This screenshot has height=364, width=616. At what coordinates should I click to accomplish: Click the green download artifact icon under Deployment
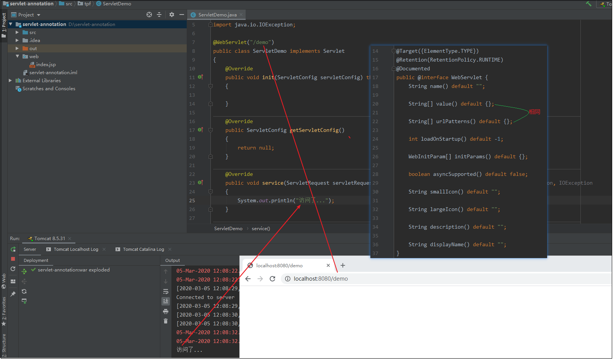coord(24,301)
